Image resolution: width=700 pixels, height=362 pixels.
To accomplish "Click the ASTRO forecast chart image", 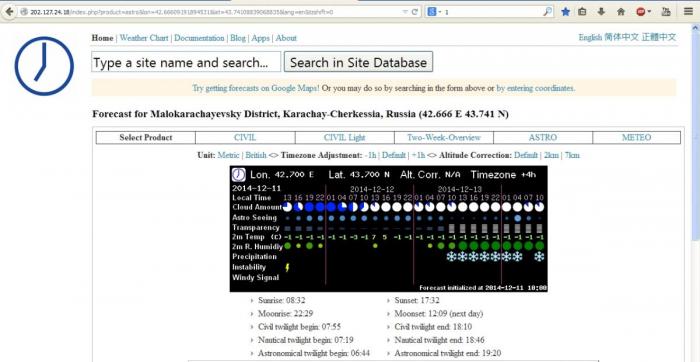I will coord(388,229).
